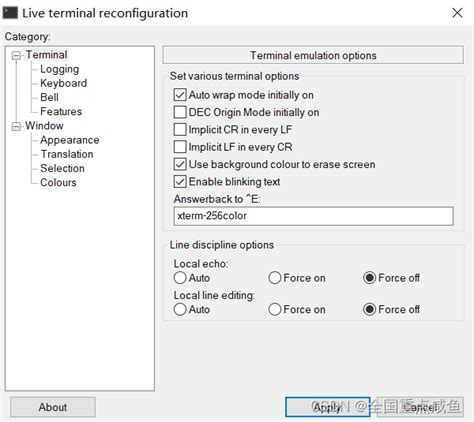Select Features in the category tree
Screen dimensions: 474x422
61,112
